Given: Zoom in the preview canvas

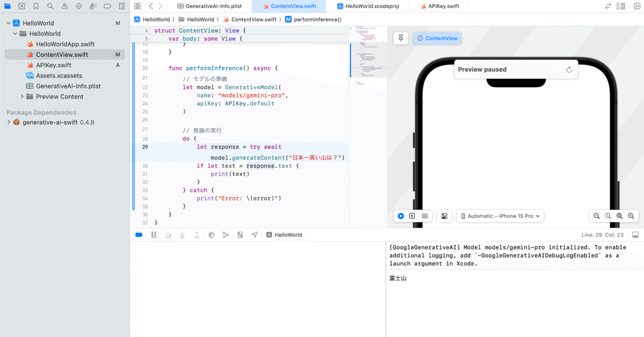Looking at the screenshot, I should [x=631, y=216].
